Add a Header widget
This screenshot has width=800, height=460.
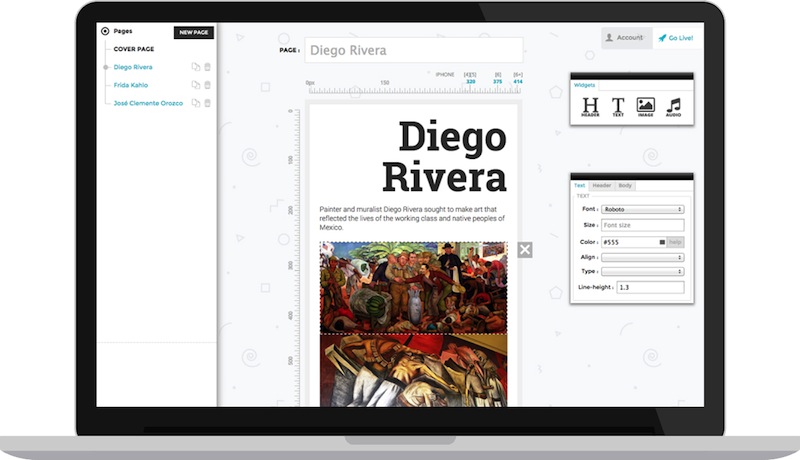(590, 107)
